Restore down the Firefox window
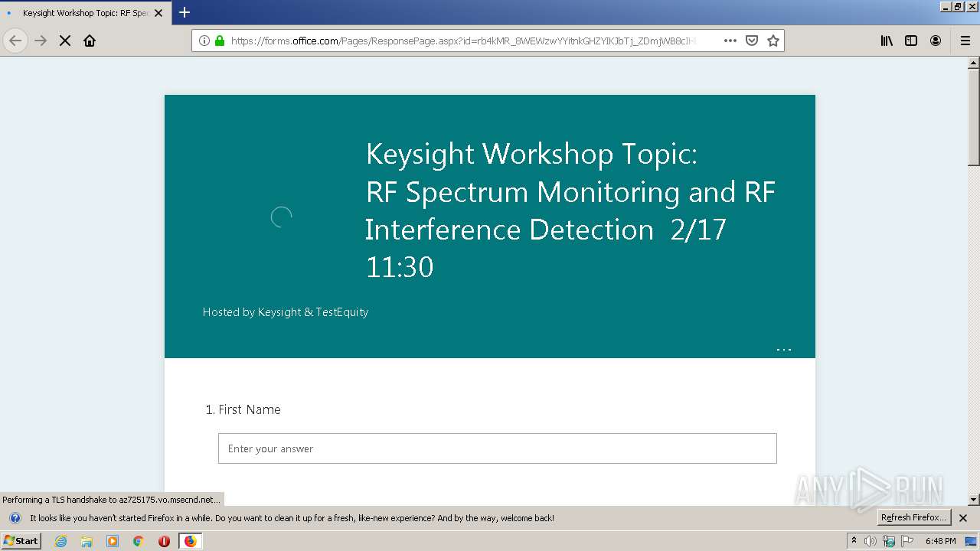This screenshot has width=980, height=551. click(x=958, y=6)
